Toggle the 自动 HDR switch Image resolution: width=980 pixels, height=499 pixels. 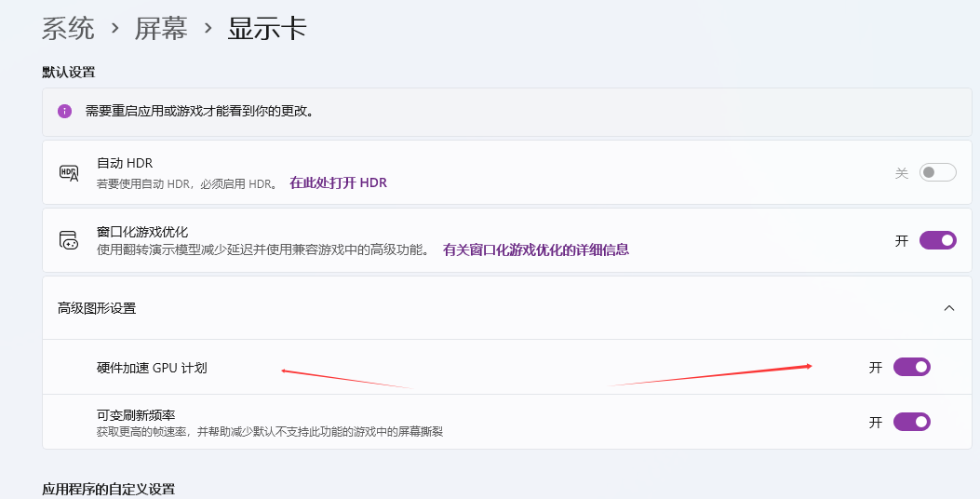pyautogui.click(x=937, y=173)
